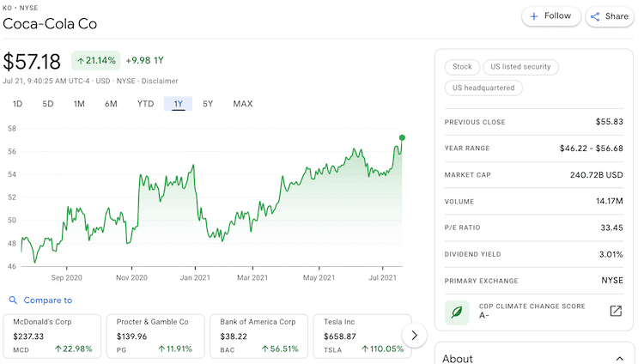Open the Compare to link
The width and height of the screenshot is (644, 364).
pyautogui.click(x=47, y=300)
